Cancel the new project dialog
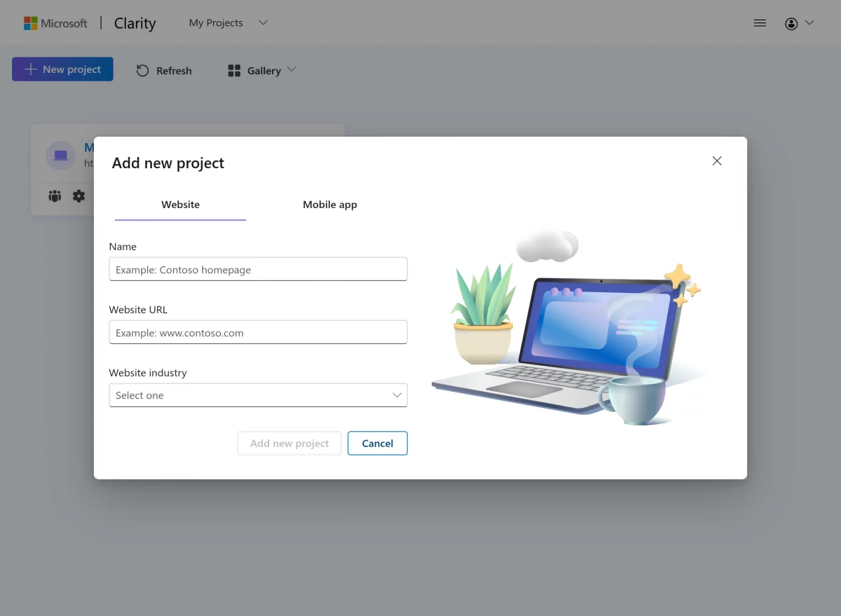 point(378,444)
